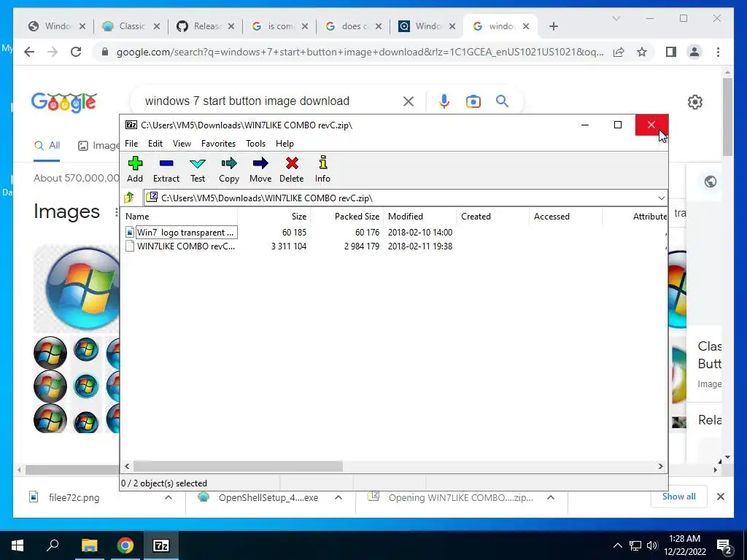This screenshot has width=747, height=560.
Task: Choose the Move toolbar icon
Action: pyautogui.click(x=260, y=169)
